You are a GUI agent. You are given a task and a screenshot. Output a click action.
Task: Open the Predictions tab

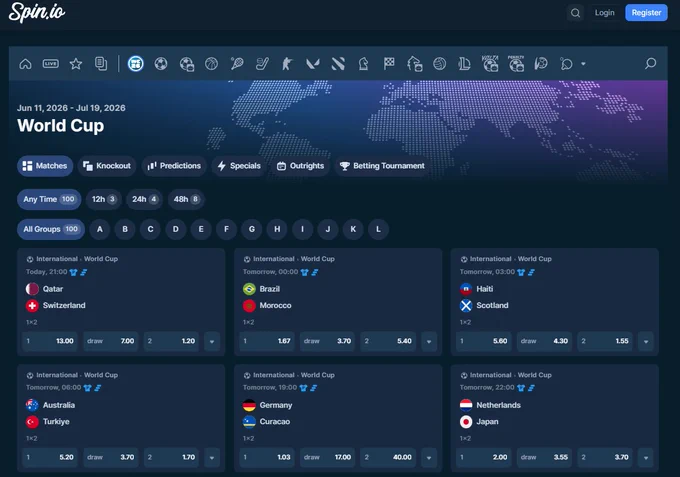(174, 166)
